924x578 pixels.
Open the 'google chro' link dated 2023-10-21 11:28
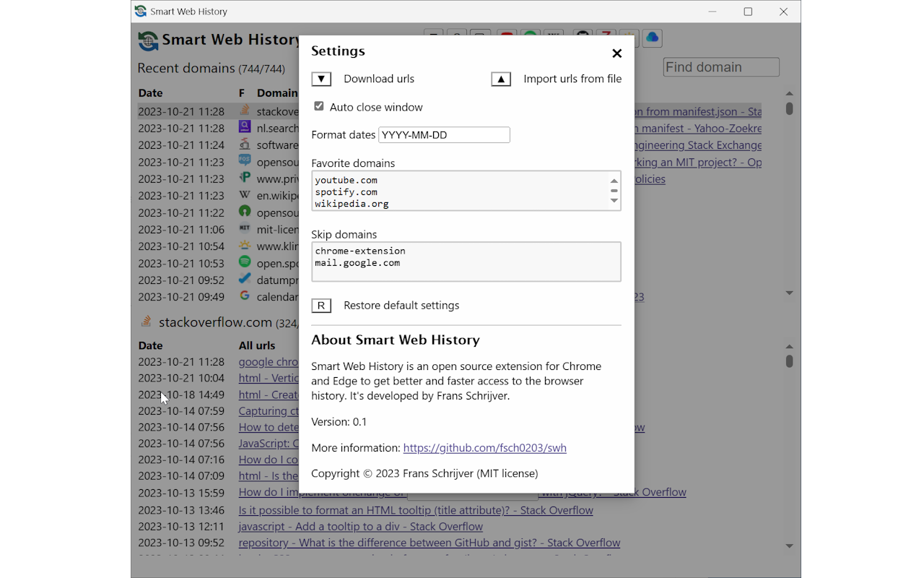(269, 362)
